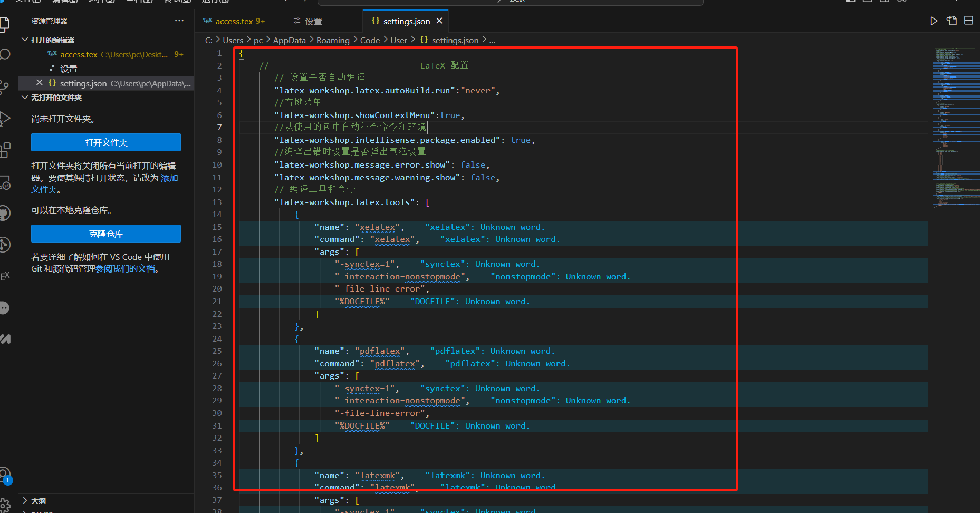This screenshot has height=513, width=980.
Task: Click the minimap code overview
Action: (x=955, y=127)
